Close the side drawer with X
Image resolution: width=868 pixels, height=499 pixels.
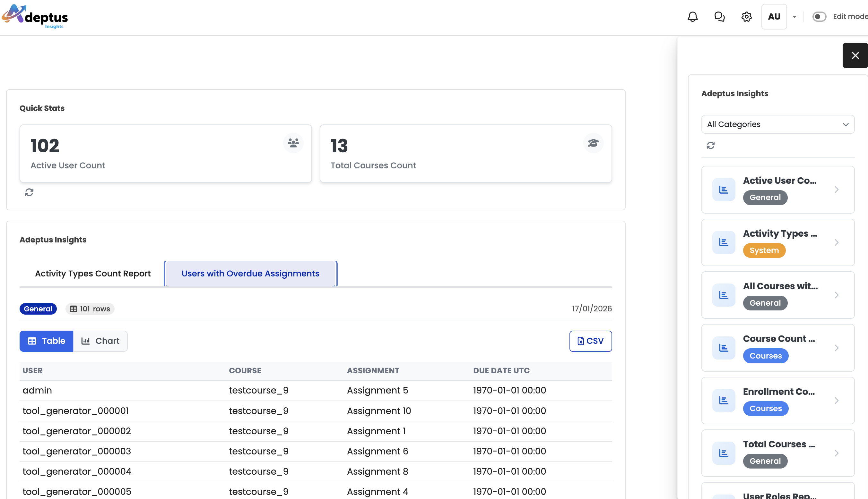point(855,55)
